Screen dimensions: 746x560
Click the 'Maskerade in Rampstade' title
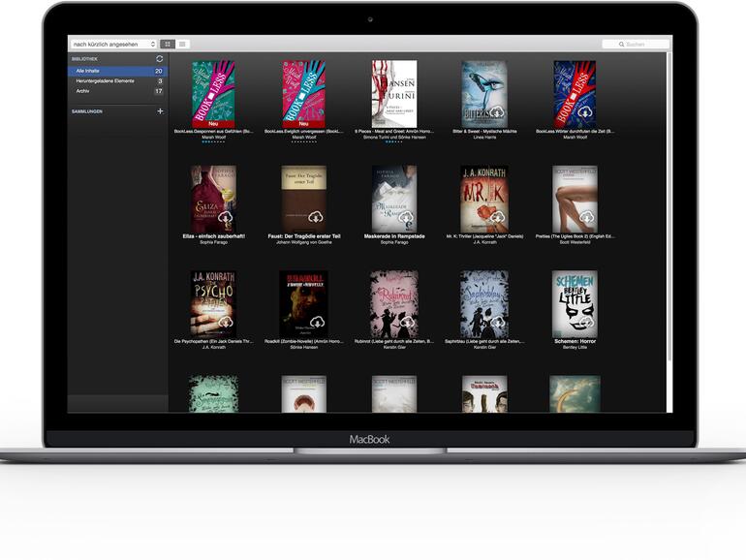coord(394,235)
